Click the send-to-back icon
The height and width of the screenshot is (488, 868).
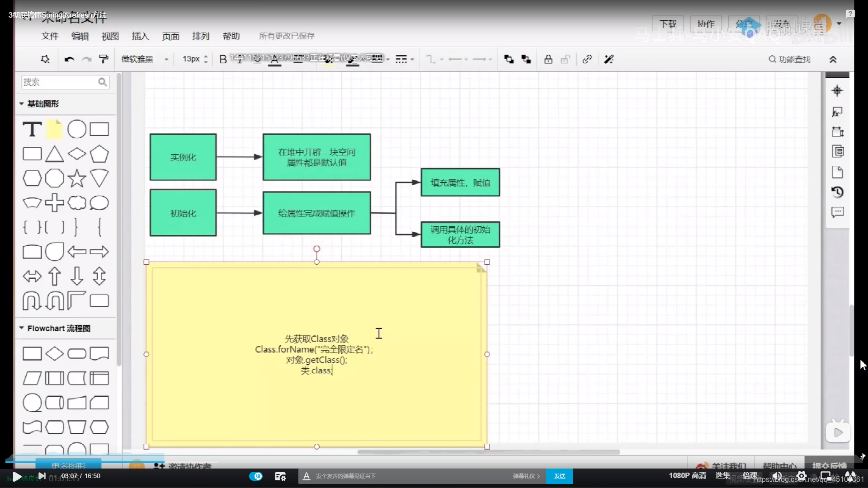pyautogui.click(x=526, y=59)
